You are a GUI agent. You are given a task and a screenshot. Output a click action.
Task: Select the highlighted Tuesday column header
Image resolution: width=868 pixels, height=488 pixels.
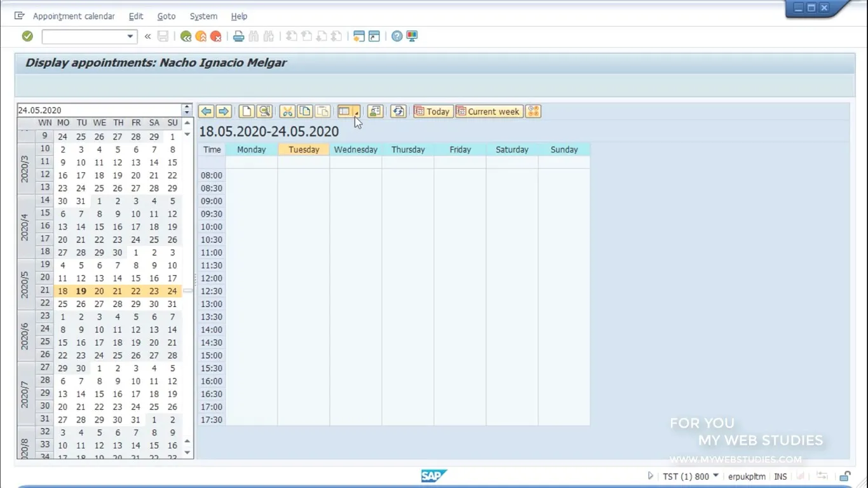click(x=304, y=149)
